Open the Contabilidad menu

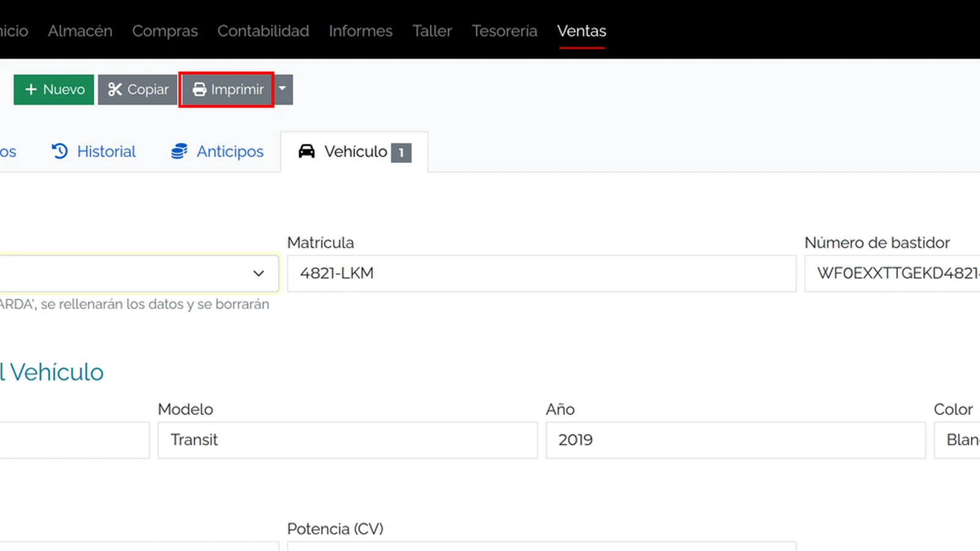pos(263,31)
